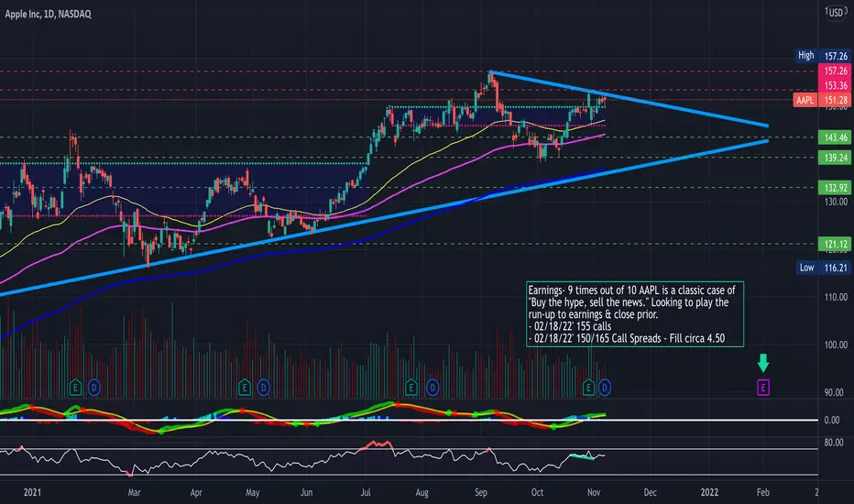
Task: Select the Earnings text note box
Action: coord(635,313)
